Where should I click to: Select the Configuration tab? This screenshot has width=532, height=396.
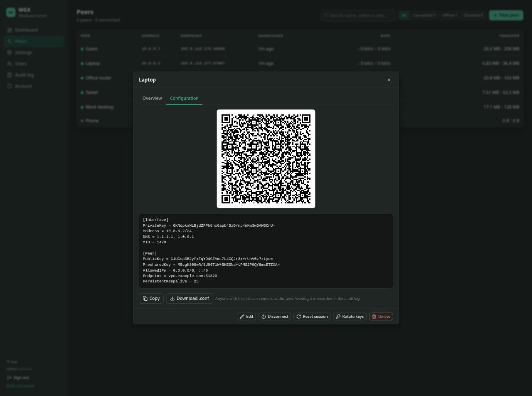[x=184, y=98]
